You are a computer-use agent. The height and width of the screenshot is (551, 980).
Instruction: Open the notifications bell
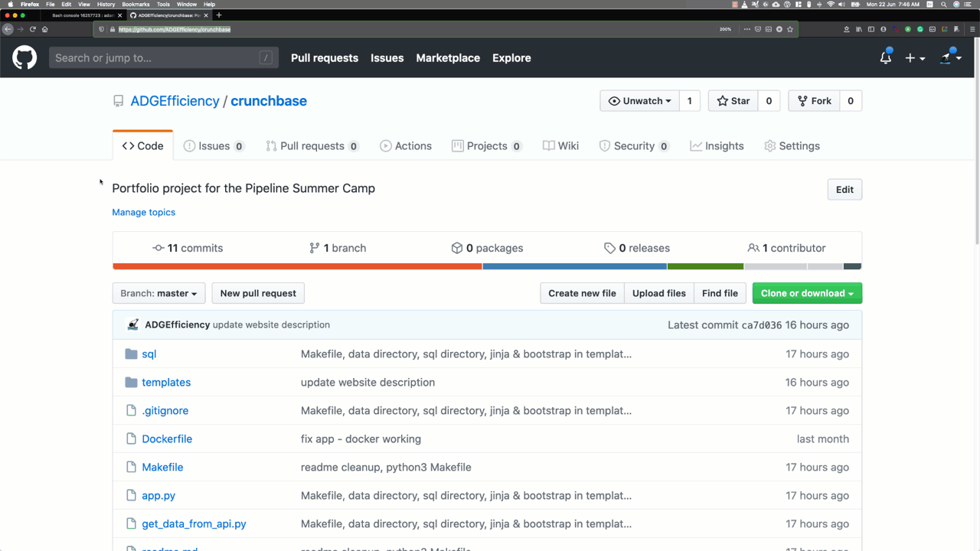pos(886,57)
